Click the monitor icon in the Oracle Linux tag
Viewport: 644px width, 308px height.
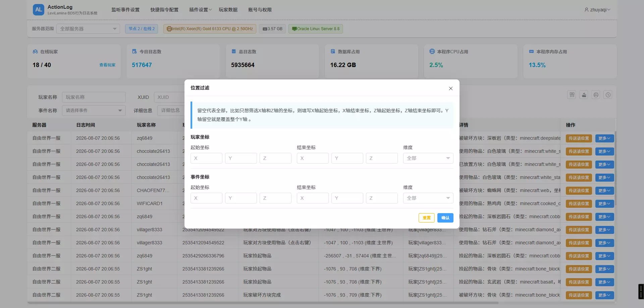tap(294, 29)
